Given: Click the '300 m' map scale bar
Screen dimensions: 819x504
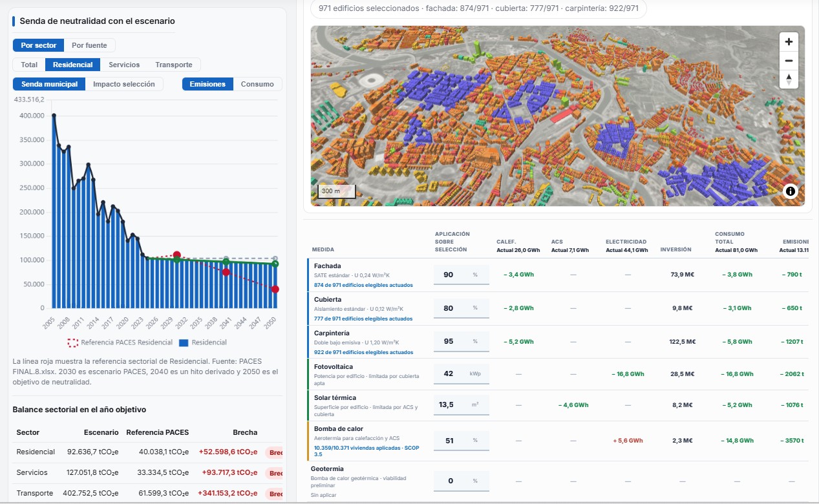Looking at the screenshot, I should (337, 191).
